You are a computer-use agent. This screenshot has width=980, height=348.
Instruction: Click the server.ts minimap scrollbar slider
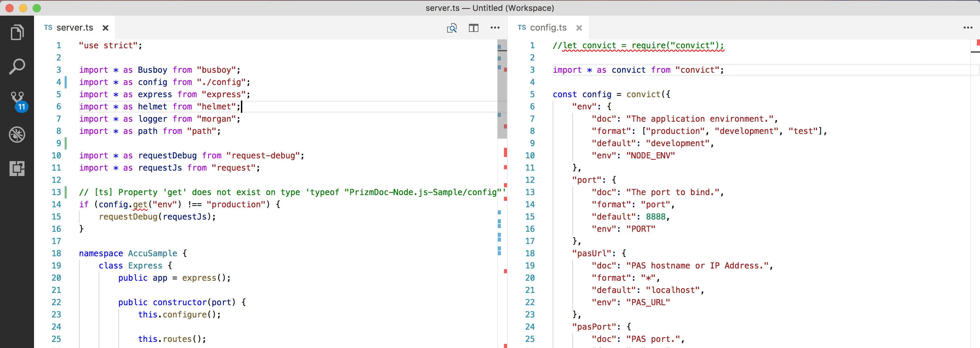(x=502, y=89)
